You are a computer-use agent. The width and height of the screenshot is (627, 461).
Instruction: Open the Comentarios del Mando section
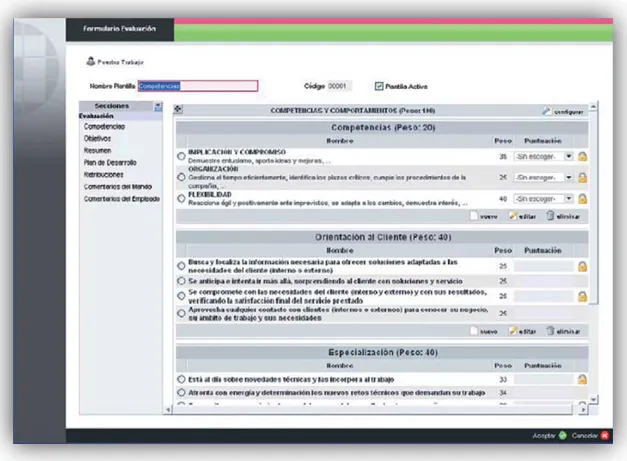coord(118,187)
